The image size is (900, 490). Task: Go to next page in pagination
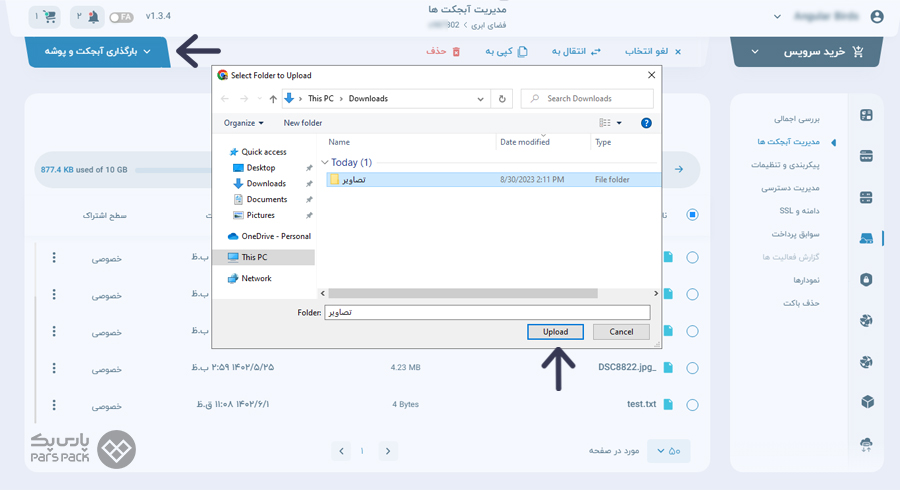click(x=388, y=451)
